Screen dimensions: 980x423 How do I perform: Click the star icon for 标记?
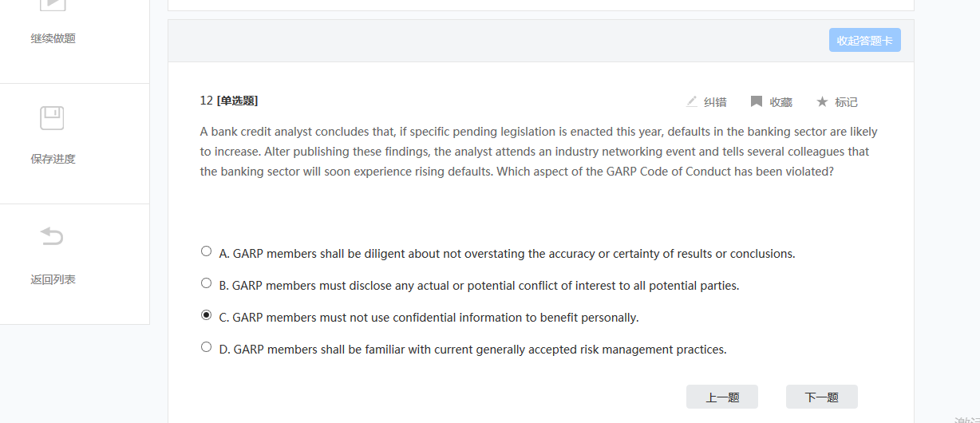(822, 101)
